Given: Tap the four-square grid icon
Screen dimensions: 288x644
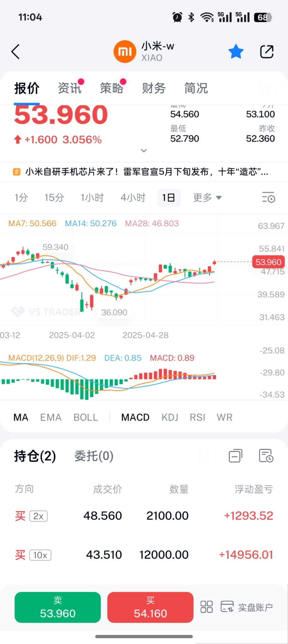Looking at the screenshot, I should 207,607.
